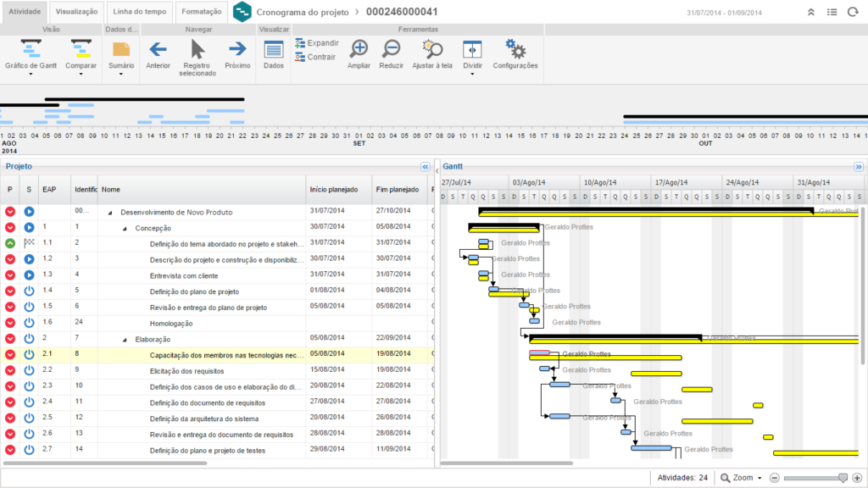Collapse the Elaboração tree group
This screenshot has height=488, width=868.
124,338
